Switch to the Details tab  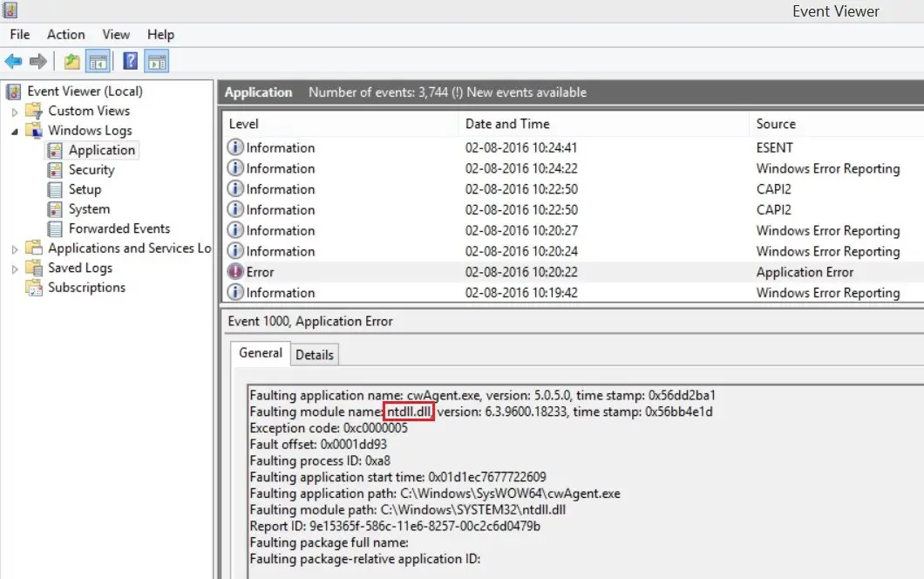[x=314, y=354]
